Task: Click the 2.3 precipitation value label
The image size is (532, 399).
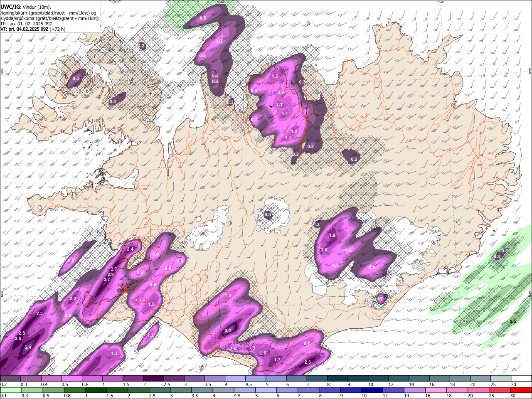Action: coord(308,362)
